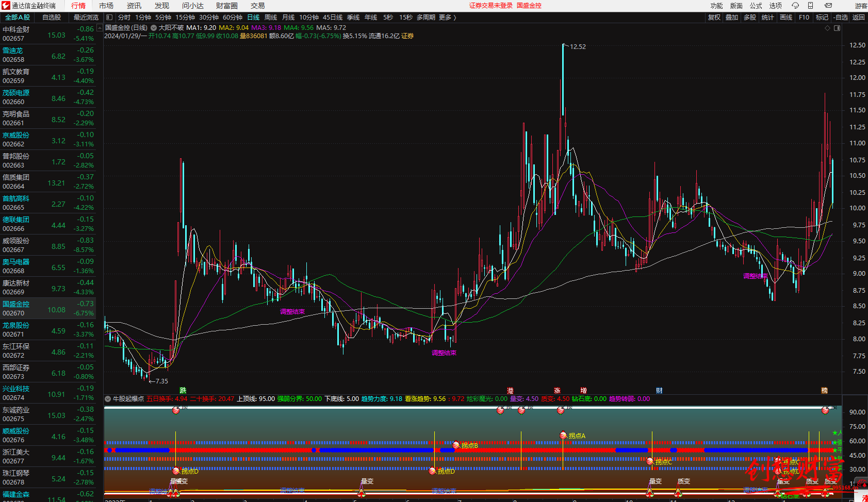Click the 画线 button
The image size is (868, 502).
pyautogui.click(x=786, y=18)
